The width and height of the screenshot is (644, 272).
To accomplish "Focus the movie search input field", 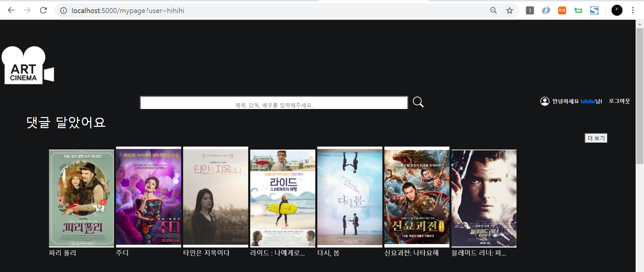I will coord(274,103).
